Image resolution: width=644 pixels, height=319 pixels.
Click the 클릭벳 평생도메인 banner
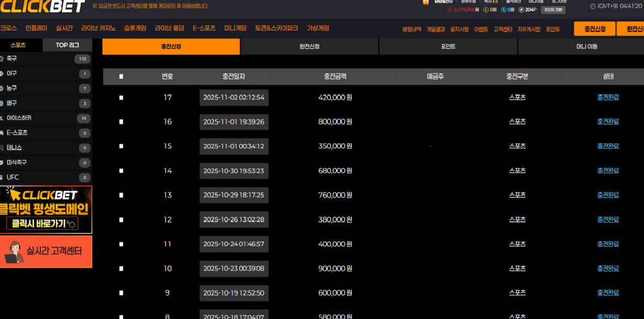(46, 210)
